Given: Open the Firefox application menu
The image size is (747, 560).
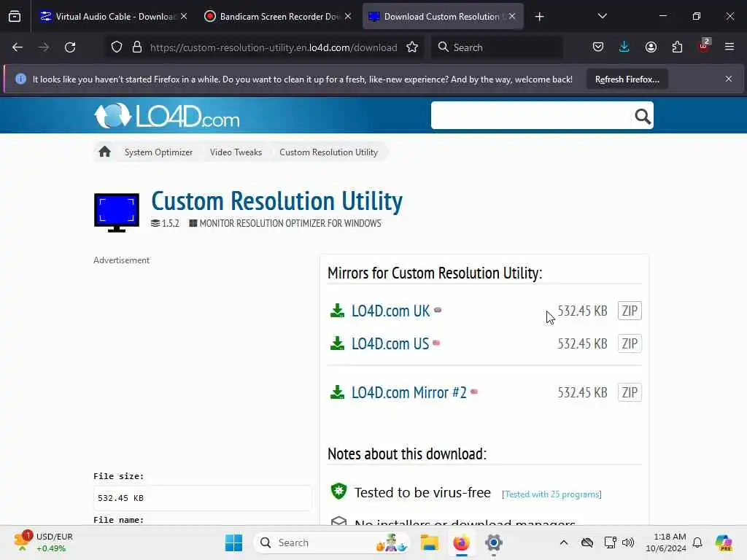Looking at the screenshot, I should click(729, 47).
